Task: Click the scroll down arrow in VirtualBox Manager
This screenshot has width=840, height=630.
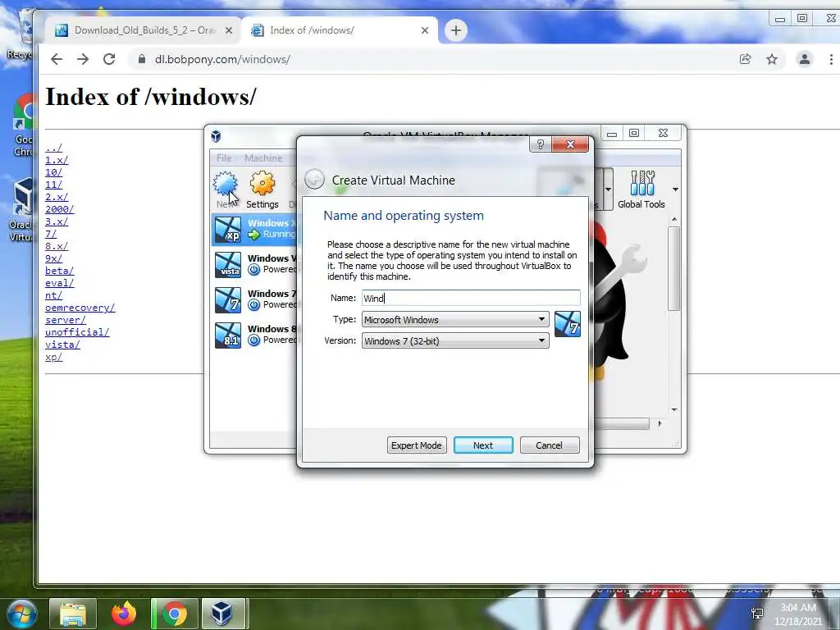Action: 674,410
